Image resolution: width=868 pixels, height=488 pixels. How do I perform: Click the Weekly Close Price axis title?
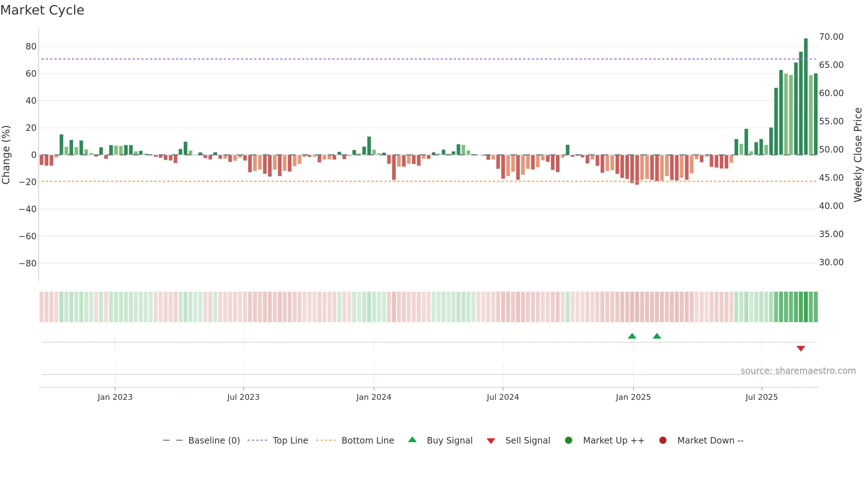coord(858,155)
